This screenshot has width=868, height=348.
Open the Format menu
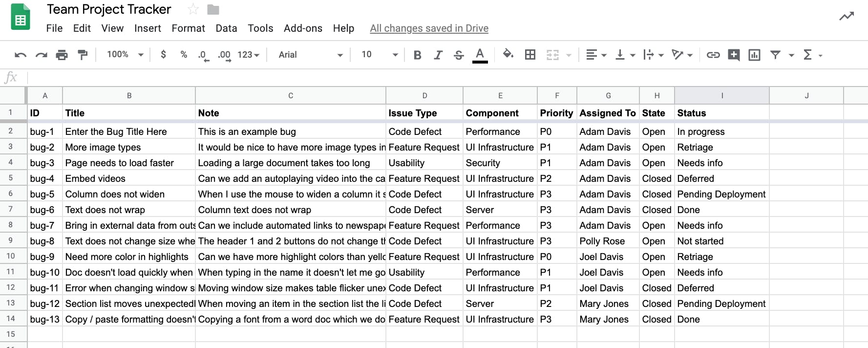point(188,28)
